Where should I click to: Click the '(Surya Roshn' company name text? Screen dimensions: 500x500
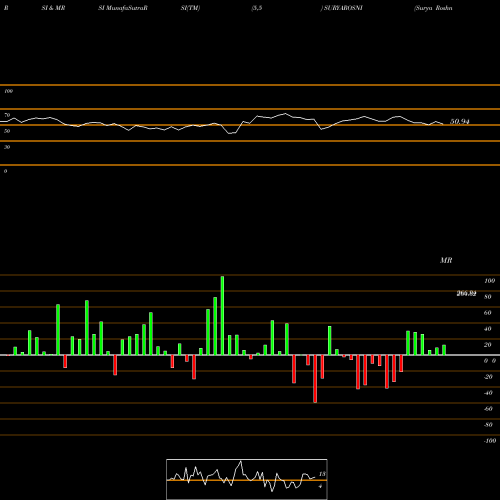click(x=433, y=8)
